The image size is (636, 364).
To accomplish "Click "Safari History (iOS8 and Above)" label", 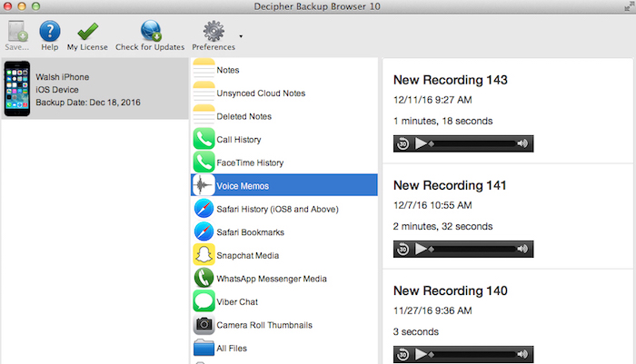I will point(277,209).
